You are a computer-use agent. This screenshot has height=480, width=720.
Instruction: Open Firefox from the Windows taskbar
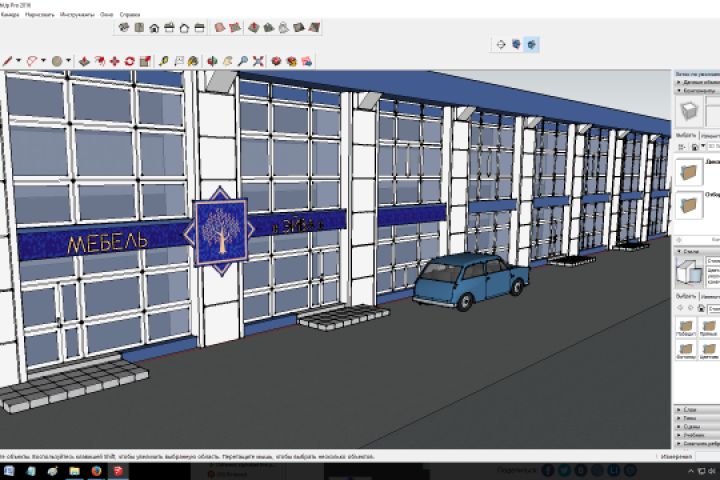pyautogui.click(x=95, y=470)
